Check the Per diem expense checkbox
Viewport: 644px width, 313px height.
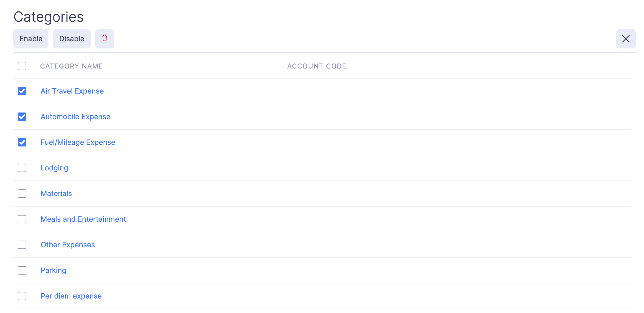(22, 296)
